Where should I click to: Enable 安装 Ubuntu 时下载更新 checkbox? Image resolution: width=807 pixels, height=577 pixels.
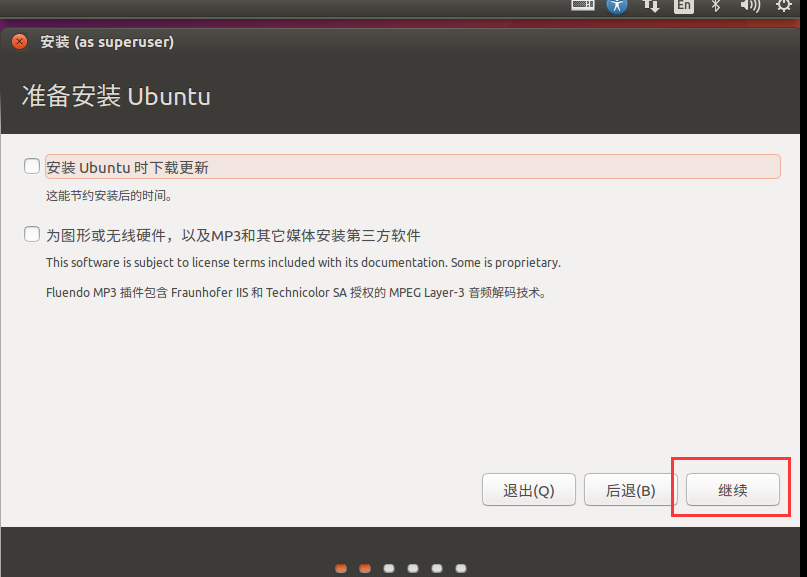coord(32,166)
